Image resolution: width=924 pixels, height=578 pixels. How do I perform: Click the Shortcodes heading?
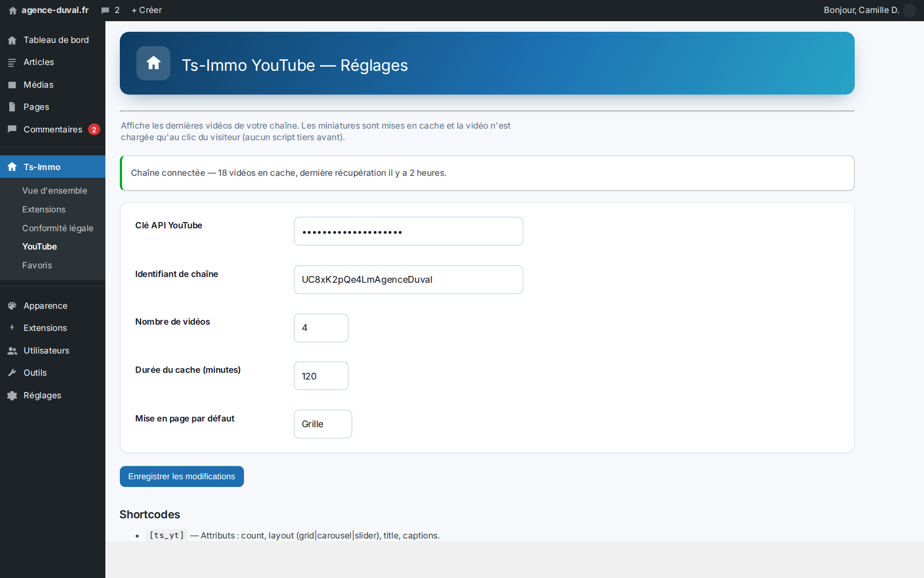click(150, 514)
